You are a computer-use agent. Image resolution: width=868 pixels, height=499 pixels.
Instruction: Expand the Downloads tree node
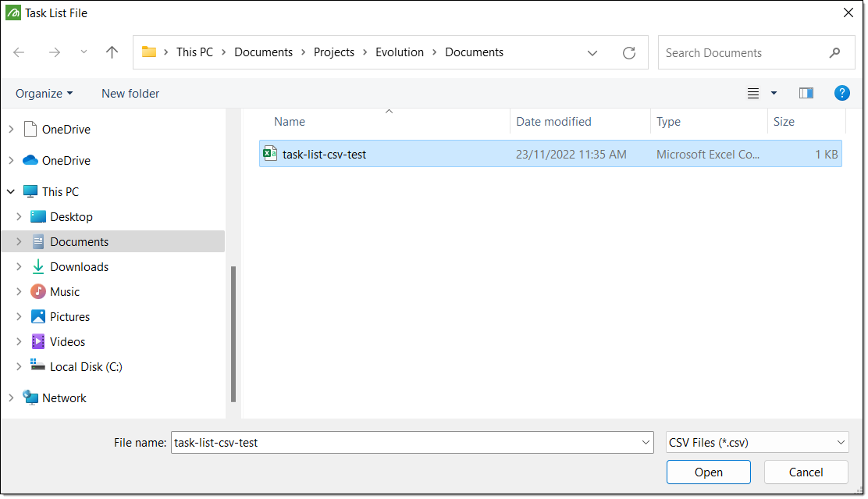click(19, 267)
